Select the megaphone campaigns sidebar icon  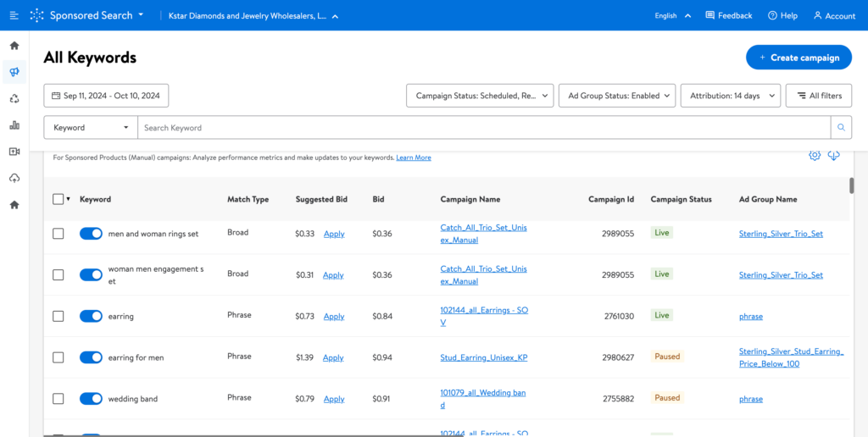coord(14,72)
